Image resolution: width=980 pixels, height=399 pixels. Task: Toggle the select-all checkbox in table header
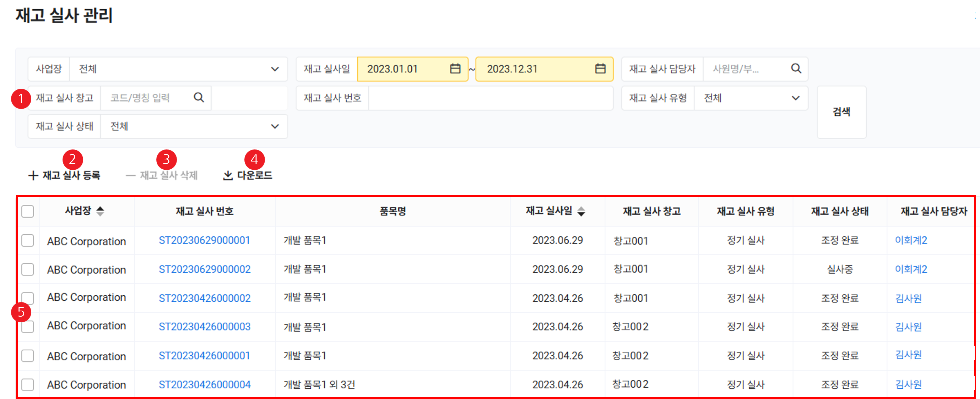coord(28,211)
